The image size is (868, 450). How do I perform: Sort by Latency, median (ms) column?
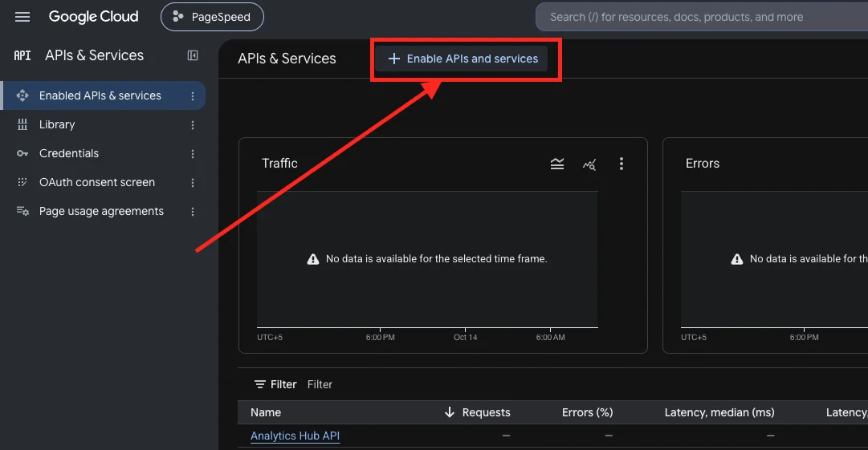[x=719, y=412]
